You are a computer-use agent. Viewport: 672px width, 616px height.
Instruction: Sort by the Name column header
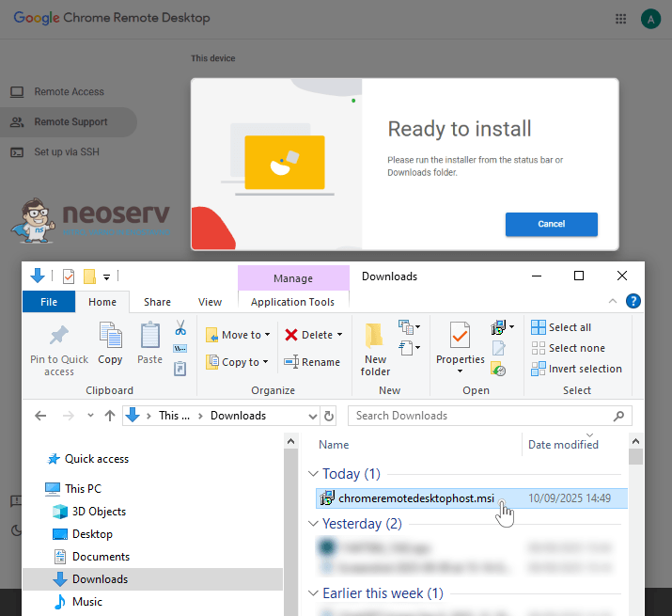334,445
